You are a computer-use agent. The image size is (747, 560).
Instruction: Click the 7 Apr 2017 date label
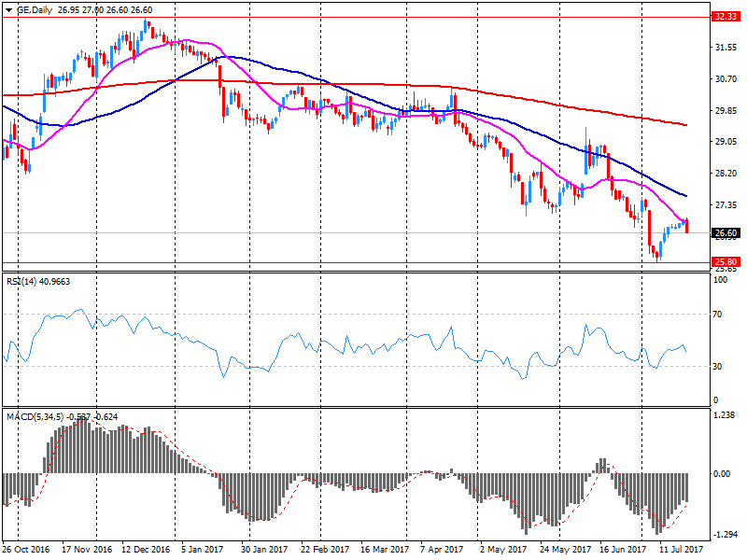tap(442, 550)
